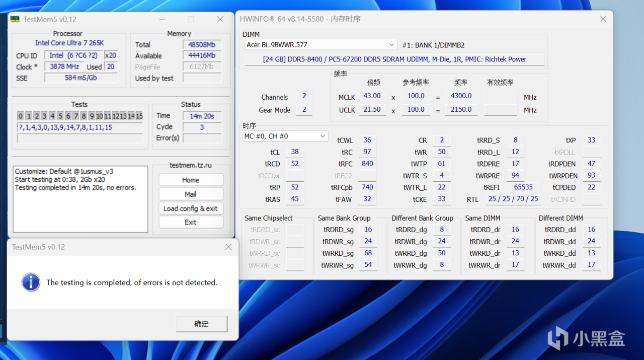Confirm the dialog with 确定 button

[x=201, y=324]
